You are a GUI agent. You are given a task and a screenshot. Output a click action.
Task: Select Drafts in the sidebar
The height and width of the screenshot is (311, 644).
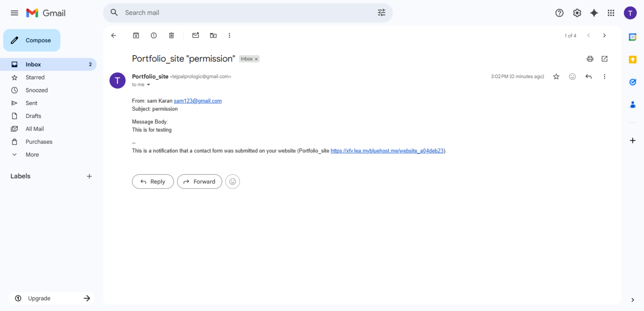click(33, 116)
